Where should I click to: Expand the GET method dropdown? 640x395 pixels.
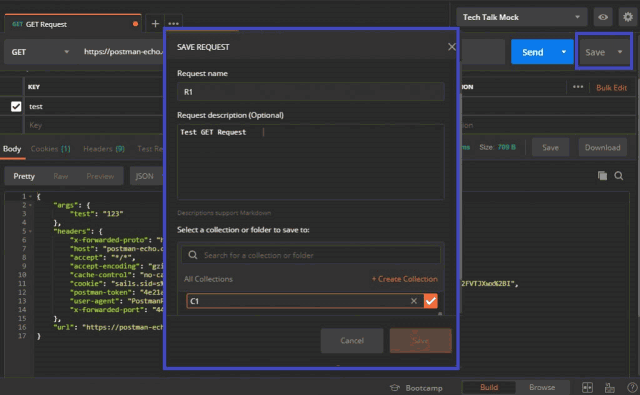tap(40, 52)
